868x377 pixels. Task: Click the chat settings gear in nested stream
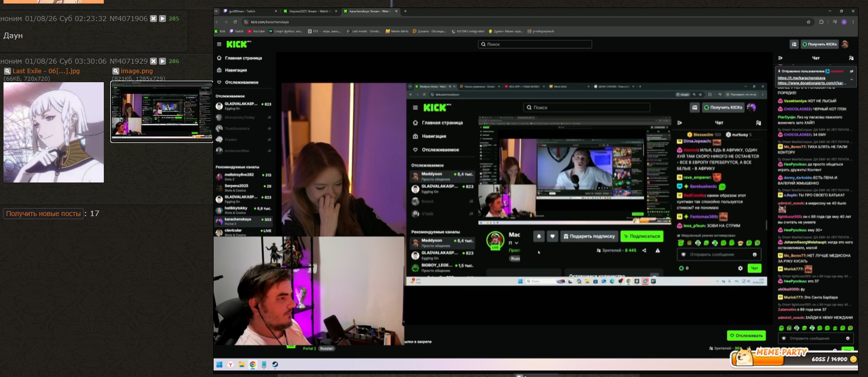click(740, 268)
